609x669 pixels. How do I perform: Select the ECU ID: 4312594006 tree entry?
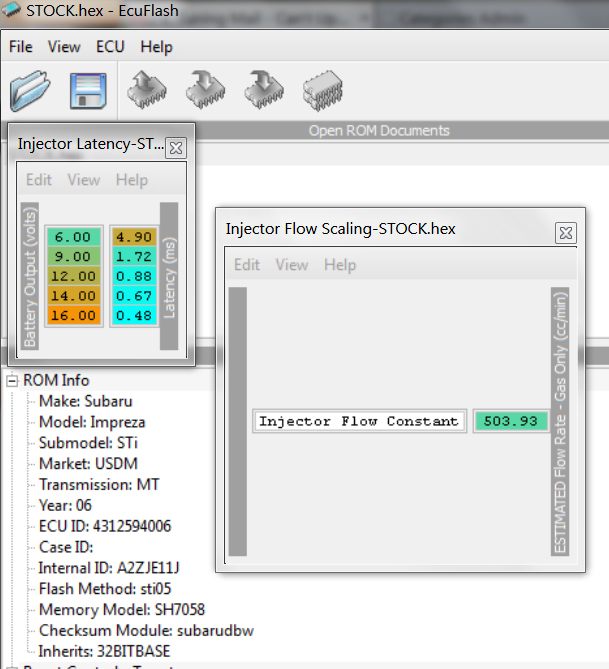coord(105,526)
